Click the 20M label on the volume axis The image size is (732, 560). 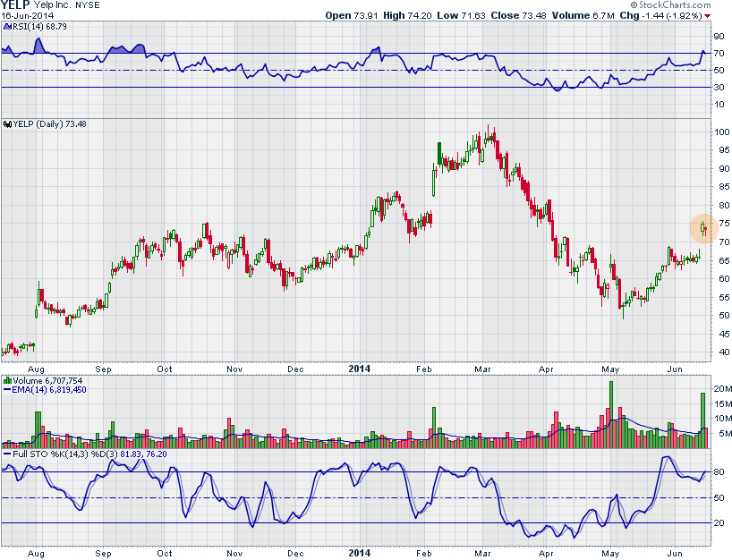(722, 389)
